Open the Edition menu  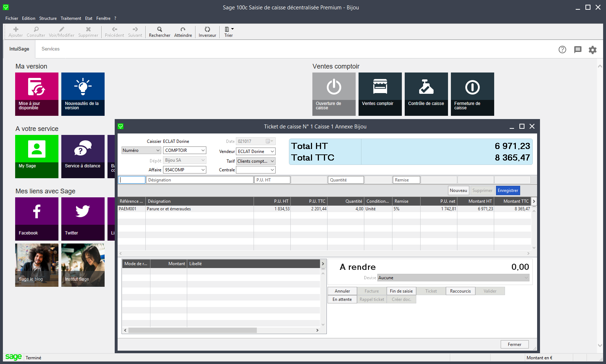28,18
